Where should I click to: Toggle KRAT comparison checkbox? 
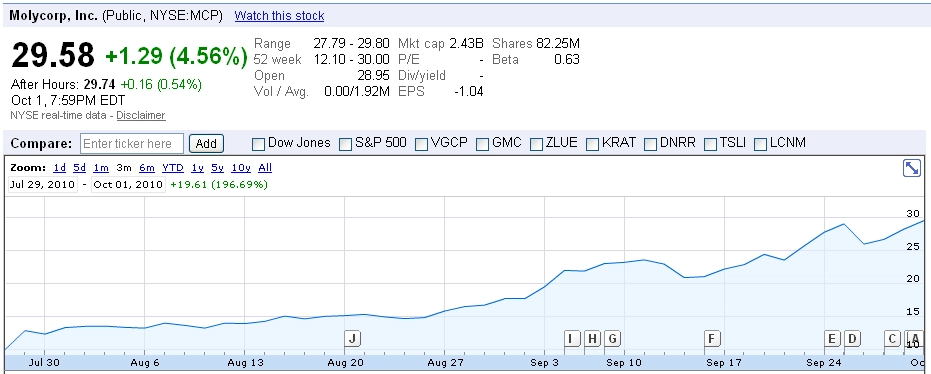593,144
